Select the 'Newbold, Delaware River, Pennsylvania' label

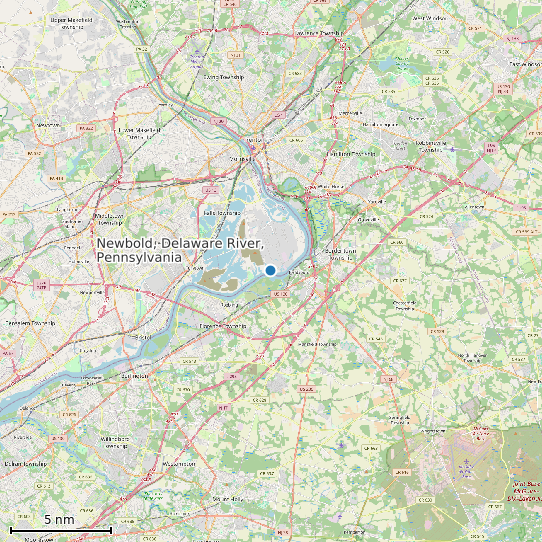pos(180,250)
